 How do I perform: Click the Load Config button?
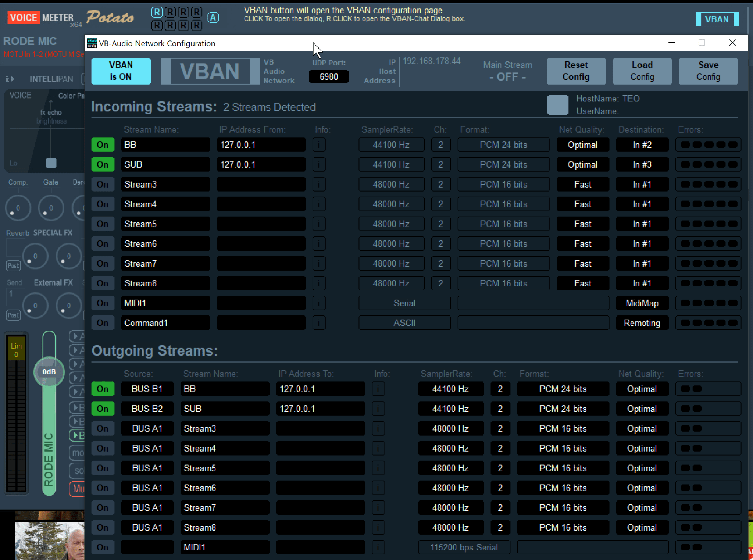coord(642,71)
